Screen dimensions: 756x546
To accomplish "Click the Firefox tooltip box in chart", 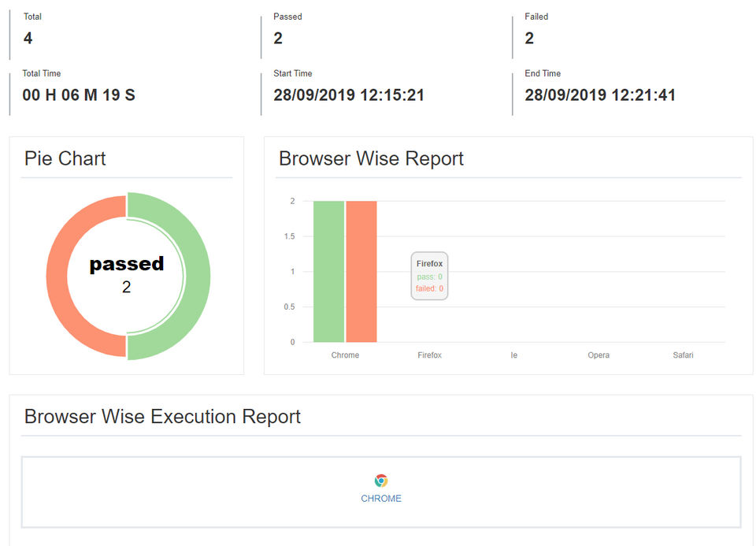I will click(x=429, y=276).
